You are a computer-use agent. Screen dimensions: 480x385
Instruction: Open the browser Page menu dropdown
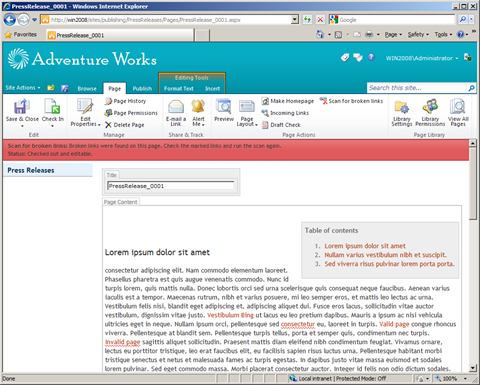[393, 34]
